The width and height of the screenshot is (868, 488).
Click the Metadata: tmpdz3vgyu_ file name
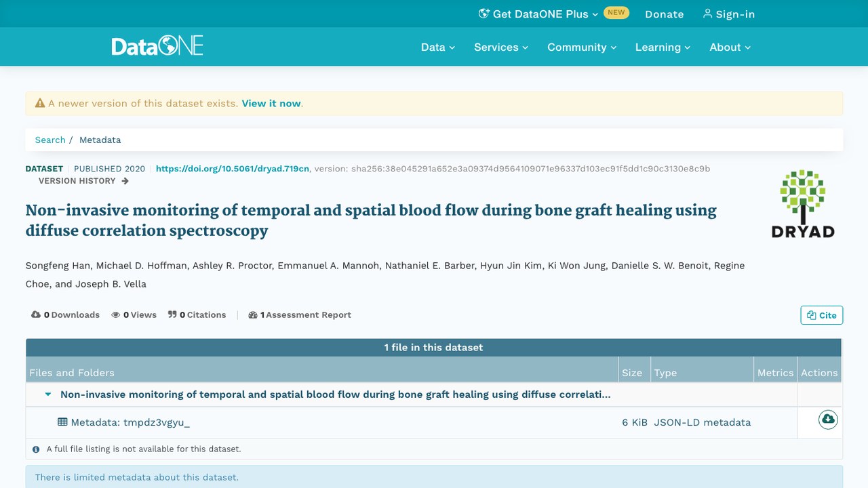[x=130, y=422]
